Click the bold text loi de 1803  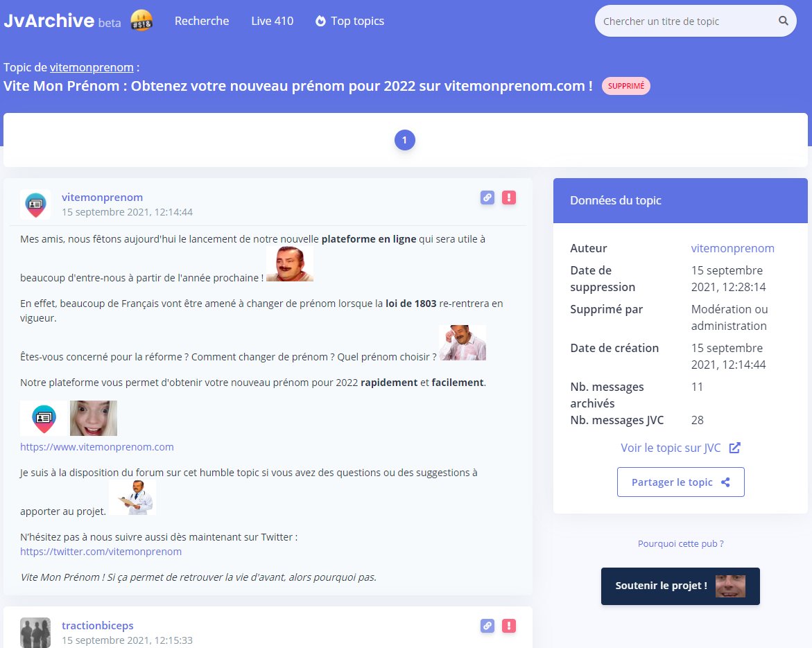[x=411, y=304]
